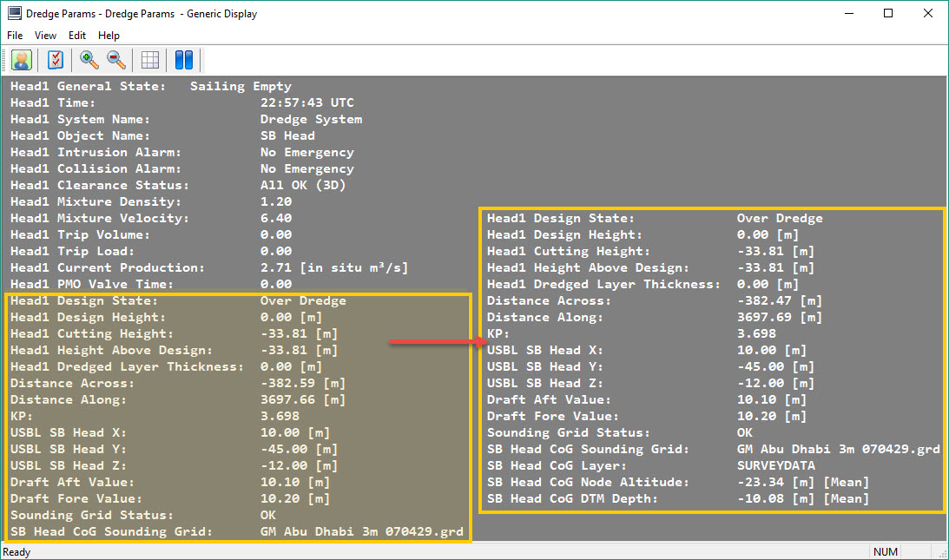Minimize the Dredge Params window

click(848, 14)
